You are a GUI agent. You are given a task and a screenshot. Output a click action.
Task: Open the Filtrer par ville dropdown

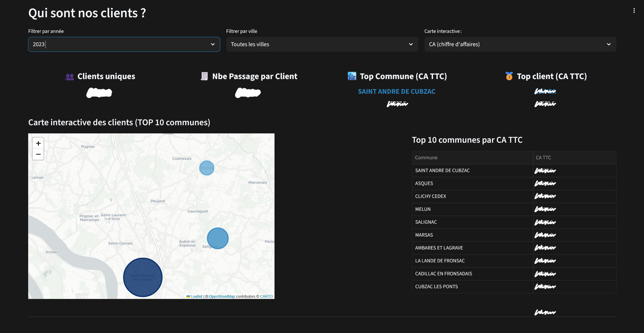(x=322, y=44)
